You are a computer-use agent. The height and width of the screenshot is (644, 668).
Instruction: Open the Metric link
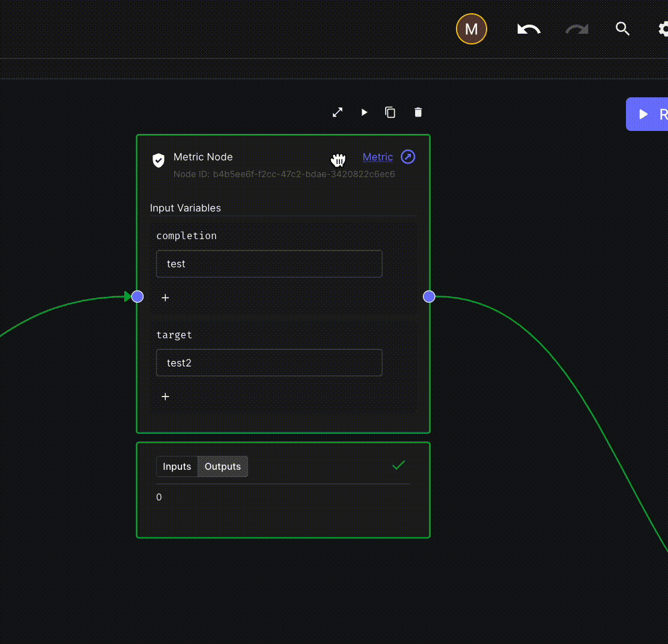(377, 157)
